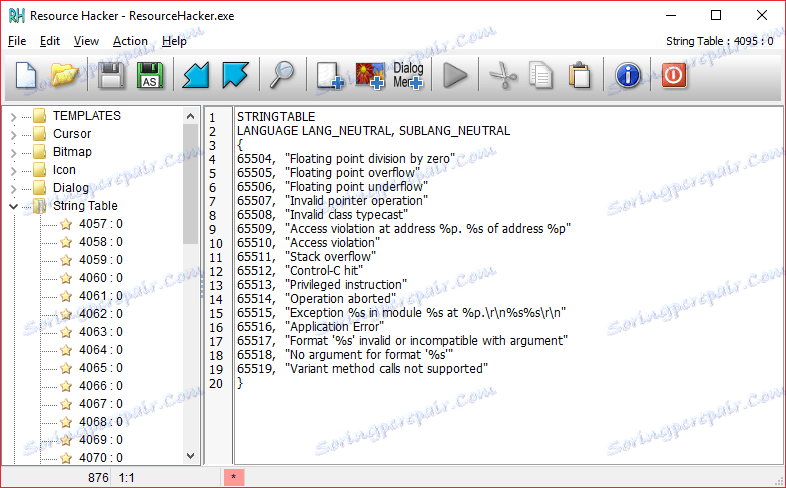Select the Icon folder label
The image size is (786, 488).
point(64,170)
